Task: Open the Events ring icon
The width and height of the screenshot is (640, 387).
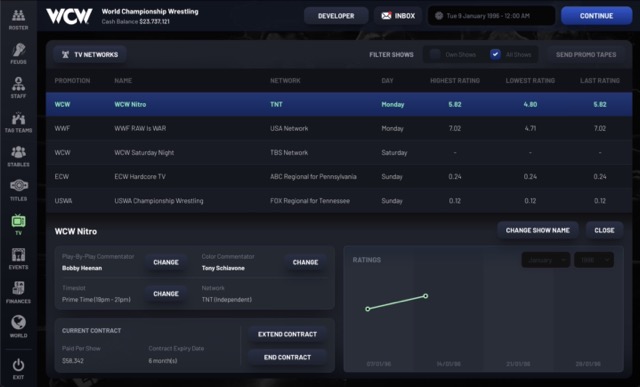Action: (18, 255)
